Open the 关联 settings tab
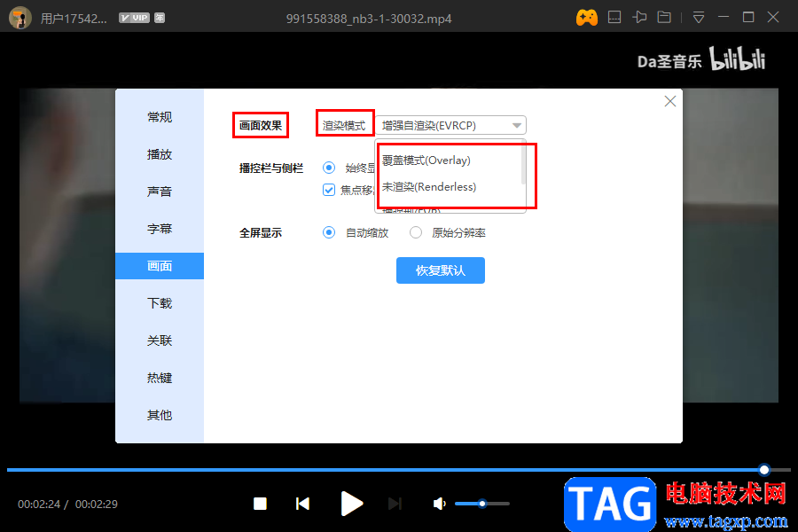798x532 pixels. tap(160, 340)
